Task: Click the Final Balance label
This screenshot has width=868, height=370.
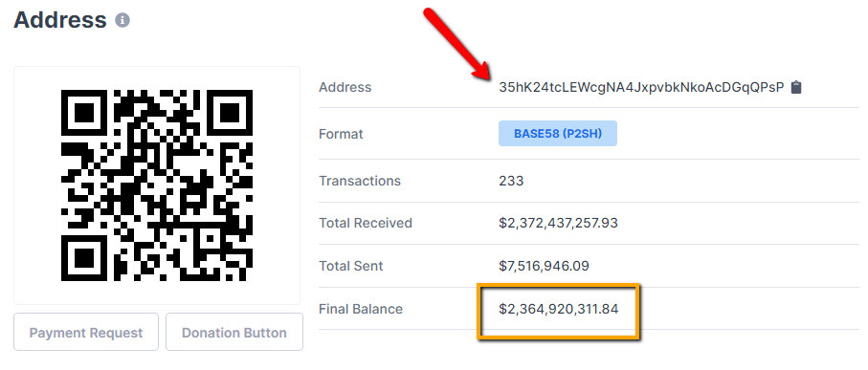Action: click(x=361, y=309)
